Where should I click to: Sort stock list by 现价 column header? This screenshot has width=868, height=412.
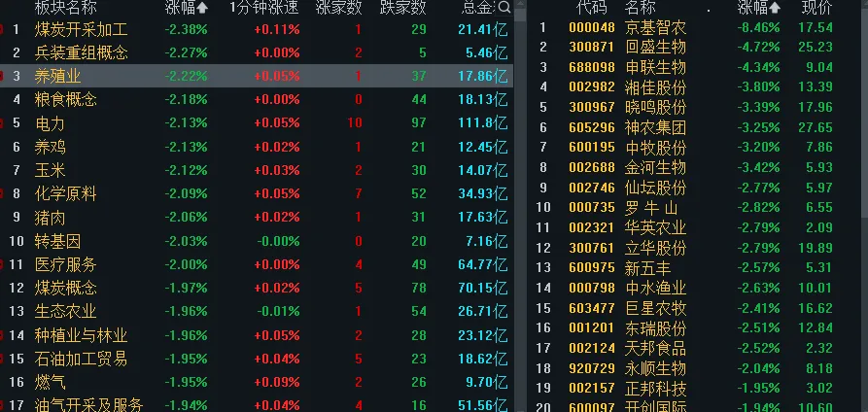[817, 8]
